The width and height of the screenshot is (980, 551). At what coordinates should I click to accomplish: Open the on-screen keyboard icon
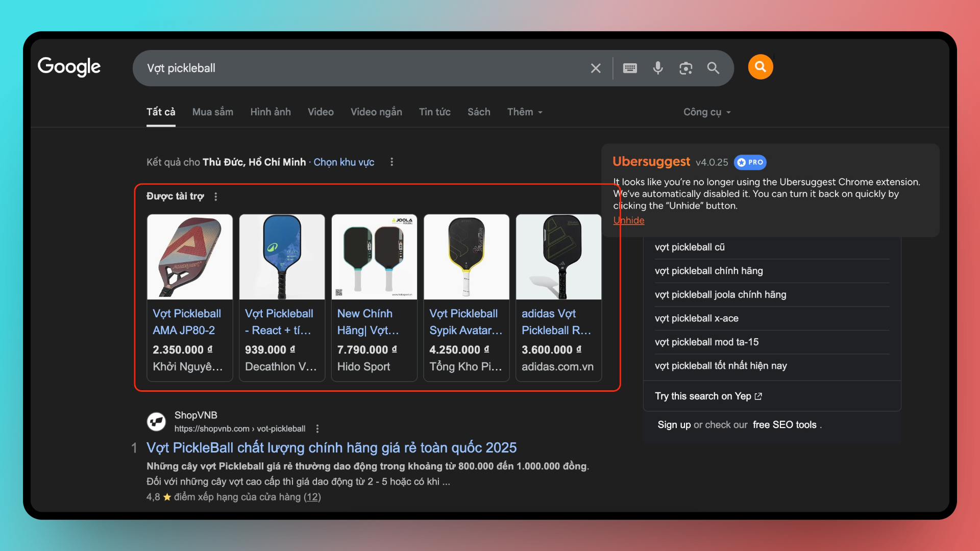(630, 68)
